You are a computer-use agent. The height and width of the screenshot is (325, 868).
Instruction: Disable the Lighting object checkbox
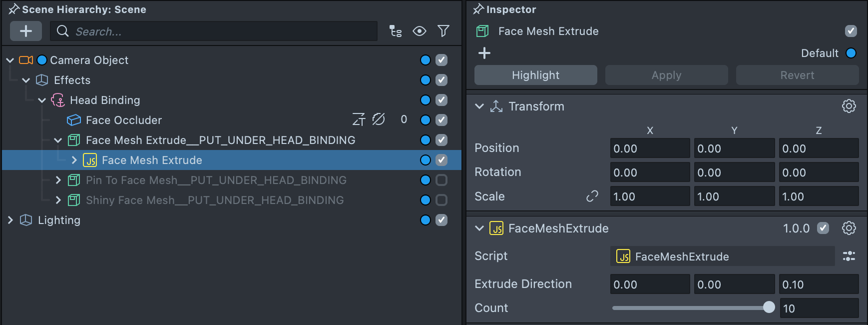coord(441,220)
